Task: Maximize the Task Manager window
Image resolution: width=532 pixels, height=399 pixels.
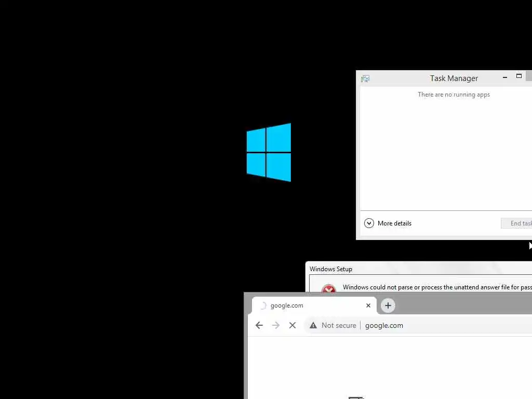Action: (519, 76)
